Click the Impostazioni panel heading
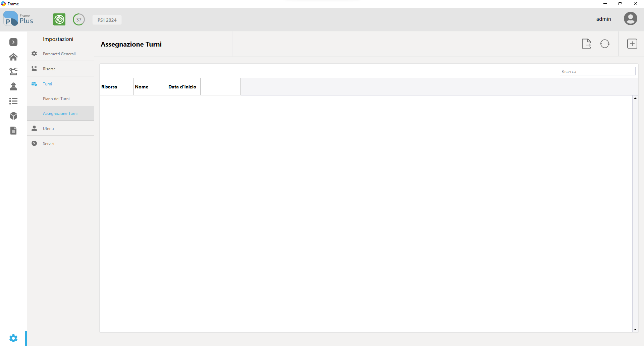 coord(58,39)
